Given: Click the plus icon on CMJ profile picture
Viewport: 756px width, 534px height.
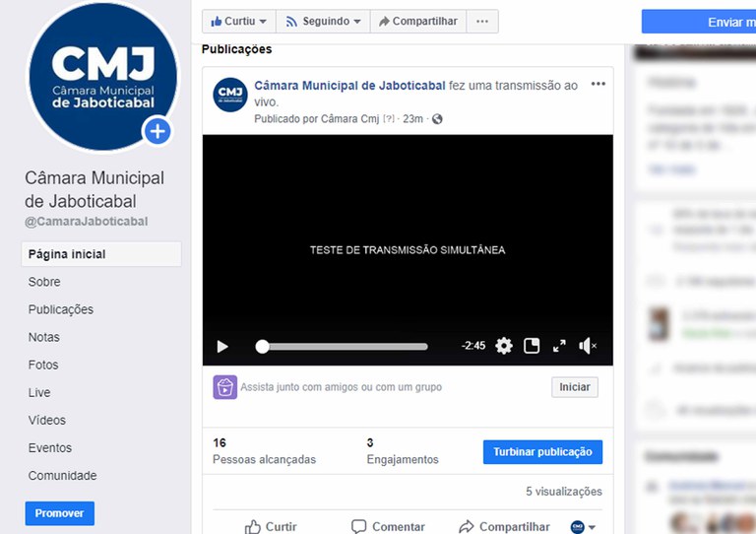Looking at the screenshot, I should 157,131.
